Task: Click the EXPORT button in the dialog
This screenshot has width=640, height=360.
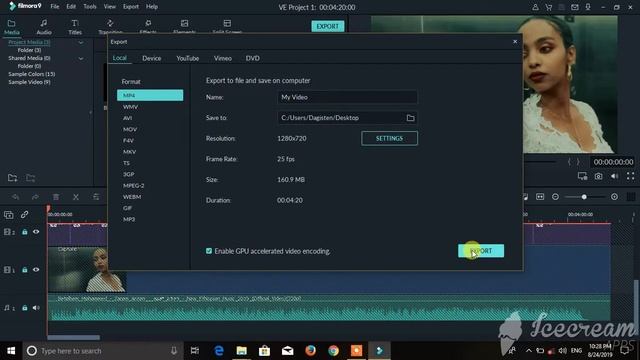Action: click(x=481, y=251)
